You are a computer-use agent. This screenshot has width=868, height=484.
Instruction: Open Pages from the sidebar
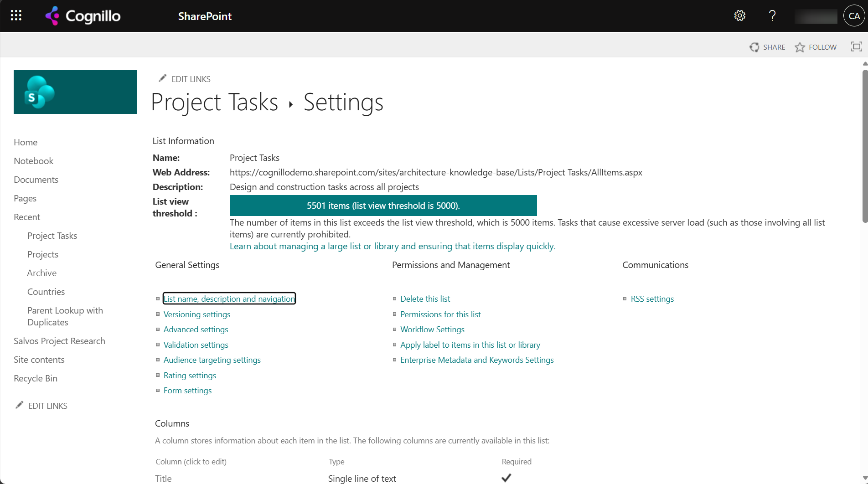click(25, 198)
